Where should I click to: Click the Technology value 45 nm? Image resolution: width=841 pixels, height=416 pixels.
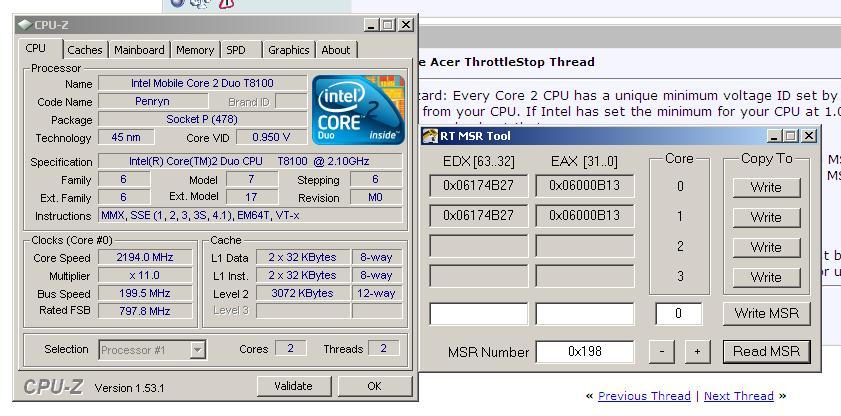(126, 137)
